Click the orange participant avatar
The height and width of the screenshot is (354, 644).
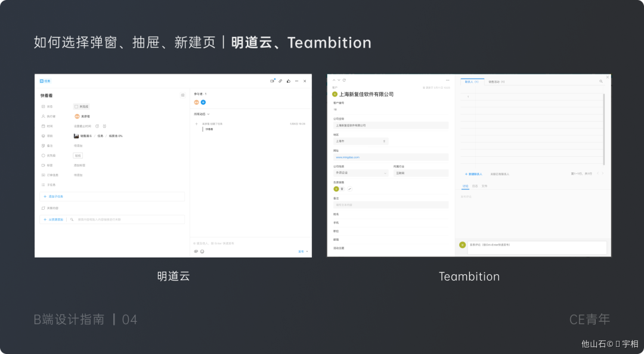click(197, 103)
